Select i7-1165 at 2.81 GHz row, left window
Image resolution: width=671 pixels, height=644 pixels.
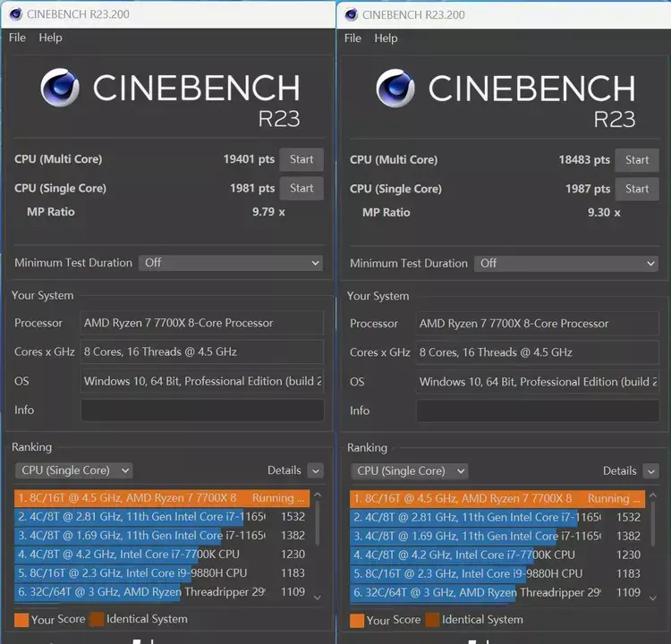coord(162,517)
